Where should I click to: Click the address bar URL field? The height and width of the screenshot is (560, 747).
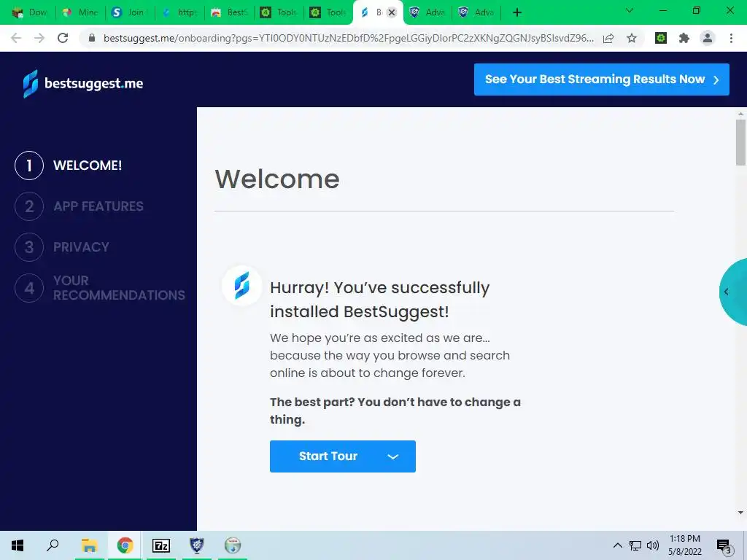(x=348, y=38)
